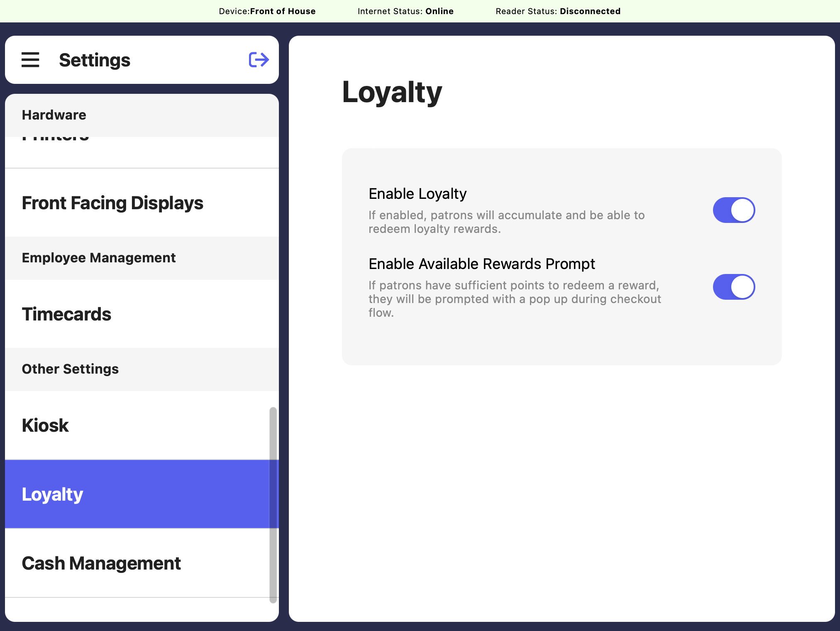Click the Employee Management section header
Image resolution: width=840 pixels, height=631 pixels.
coord(99,258)
